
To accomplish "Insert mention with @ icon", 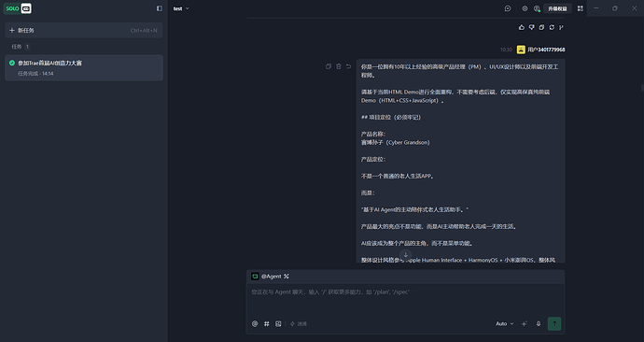I will [255, 324].
